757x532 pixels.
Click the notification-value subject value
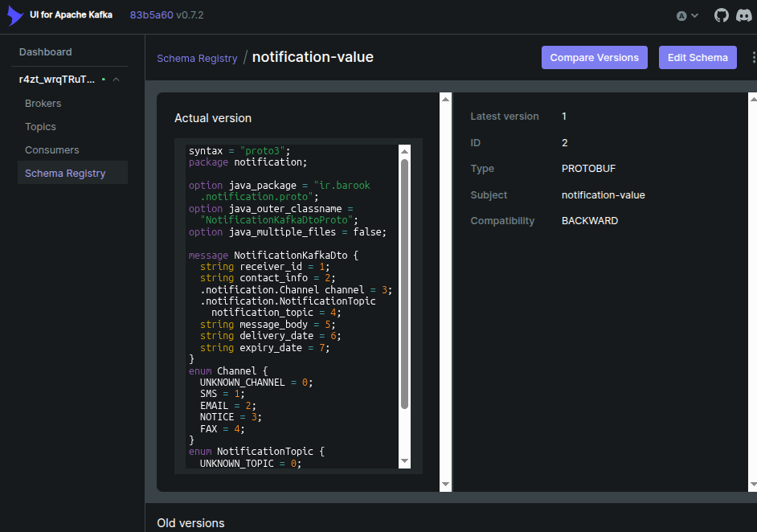tap(603, 195)
